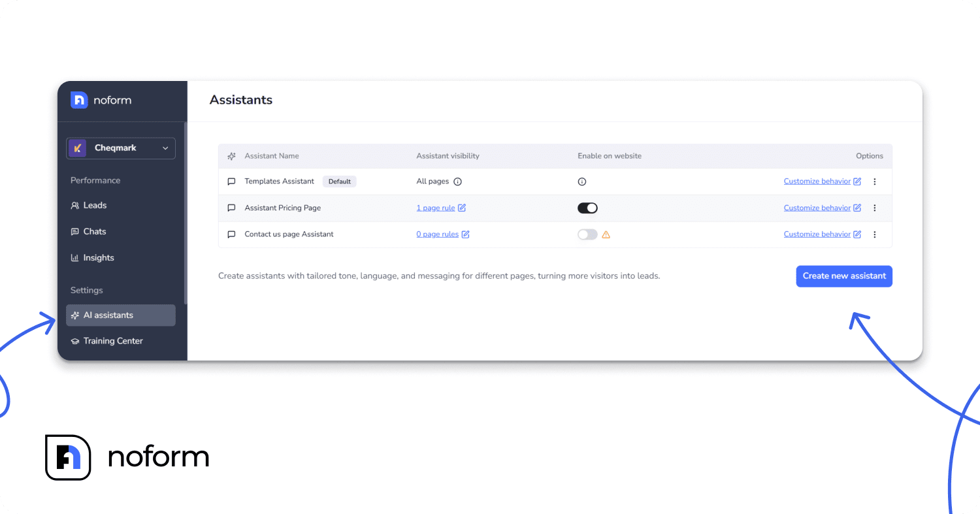This screenshot has width=980, height=514.
Task: Click the chat bubble icon beside Templates Assistant
Action: click(x=231, y=182)
